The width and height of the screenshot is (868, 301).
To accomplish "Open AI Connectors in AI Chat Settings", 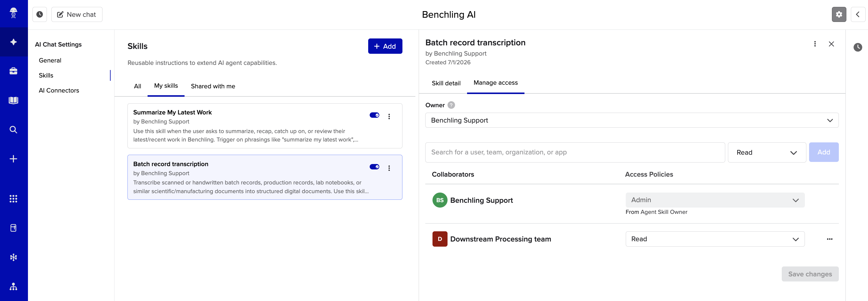I will (59, 90).
